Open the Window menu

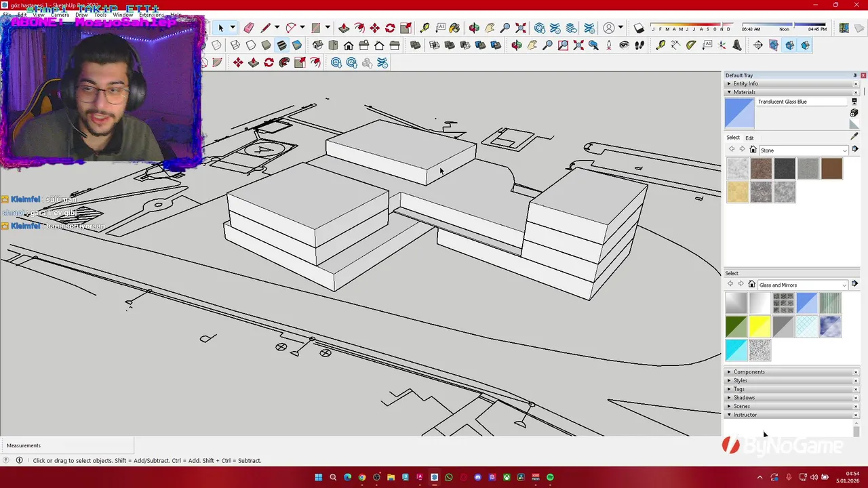point(123,15)
